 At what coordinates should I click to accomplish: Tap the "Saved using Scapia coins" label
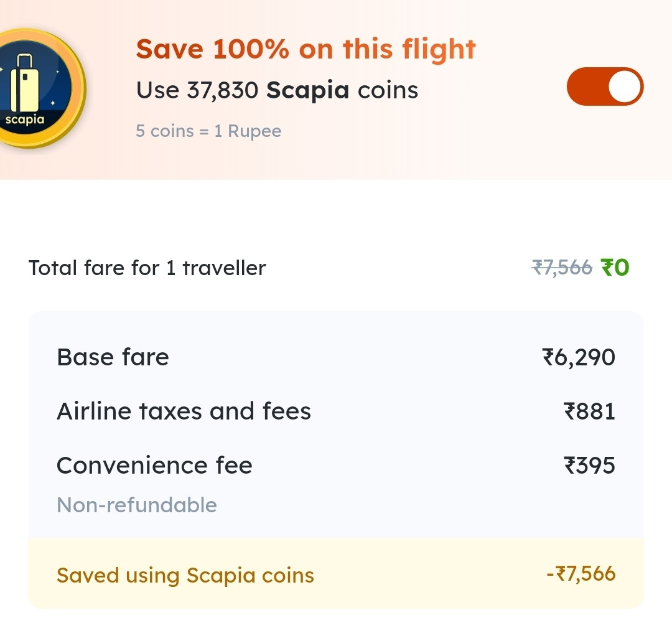tap(185, 575)
